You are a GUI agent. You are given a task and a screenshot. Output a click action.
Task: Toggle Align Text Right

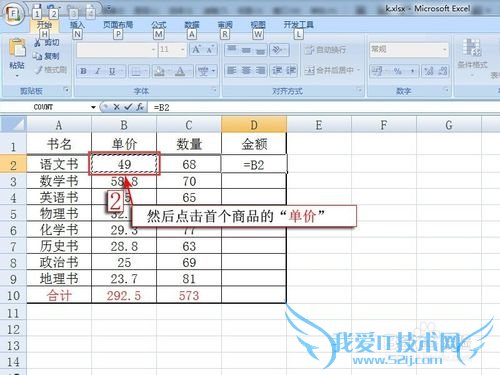260,70
